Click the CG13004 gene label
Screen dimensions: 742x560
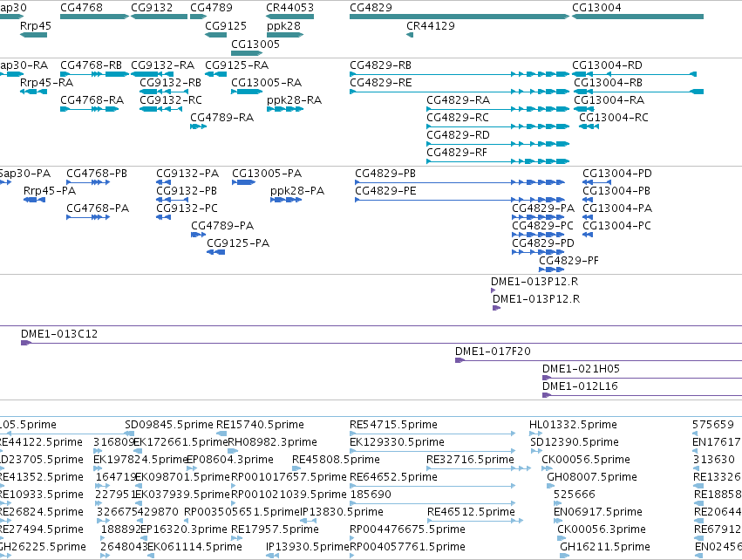[596, 8]
